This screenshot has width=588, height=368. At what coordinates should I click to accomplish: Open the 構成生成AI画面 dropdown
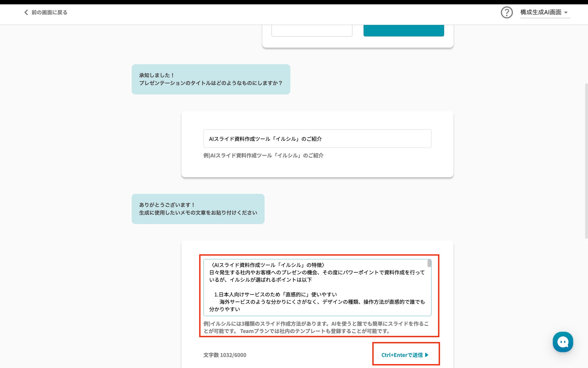[x=541, y=12]
